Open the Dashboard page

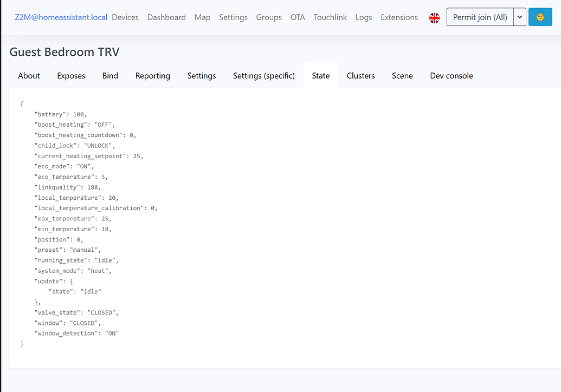point(166,17)
